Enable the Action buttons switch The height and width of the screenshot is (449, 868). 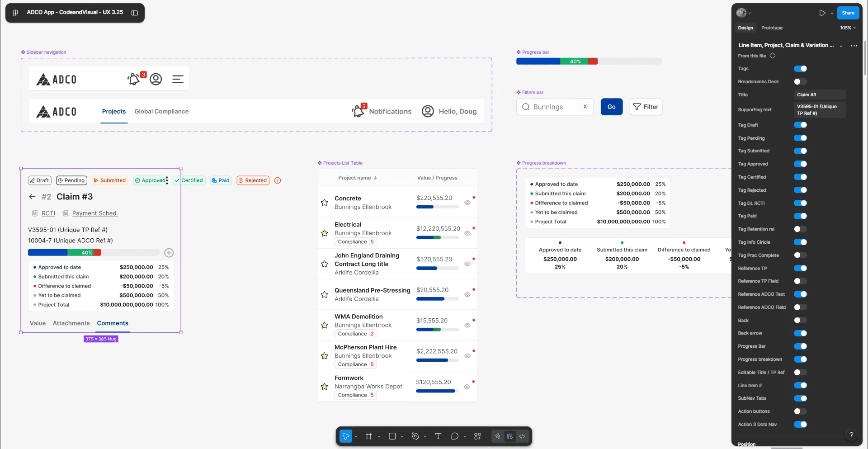800,411
